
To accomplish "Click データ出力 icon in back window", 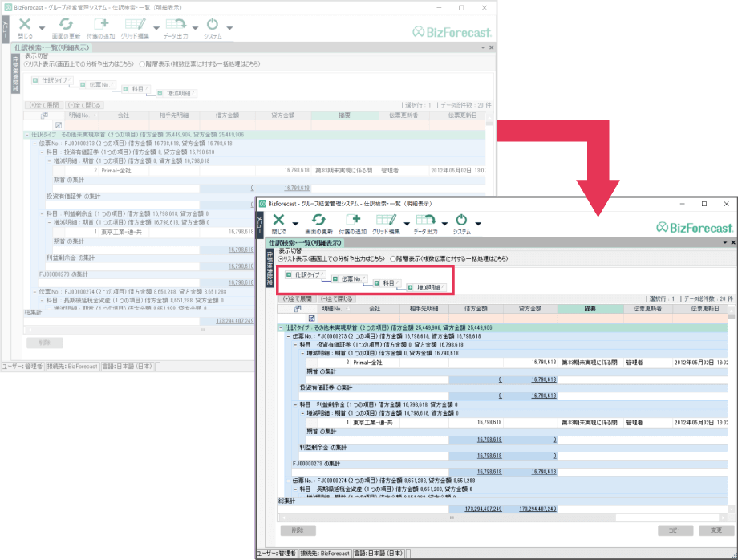I will 176,24.
